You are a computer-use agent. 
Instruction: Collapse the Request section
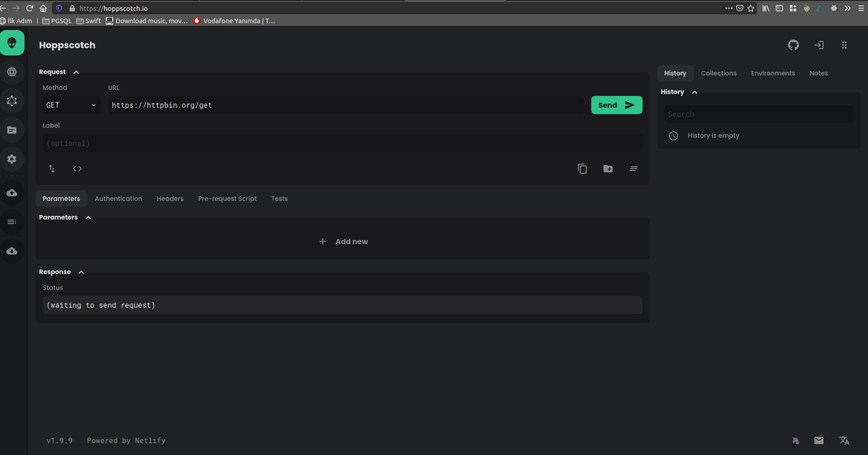(76, 72)
